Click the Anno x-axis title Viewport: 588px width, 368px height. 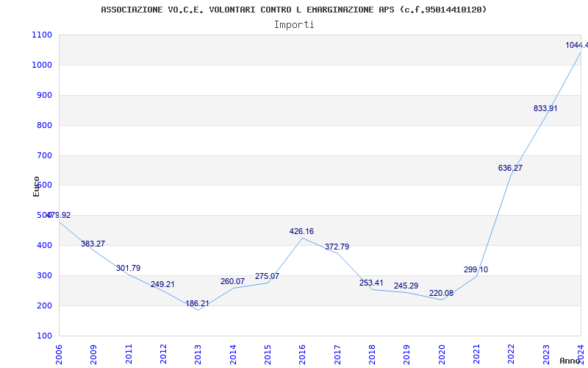point(572,361)
